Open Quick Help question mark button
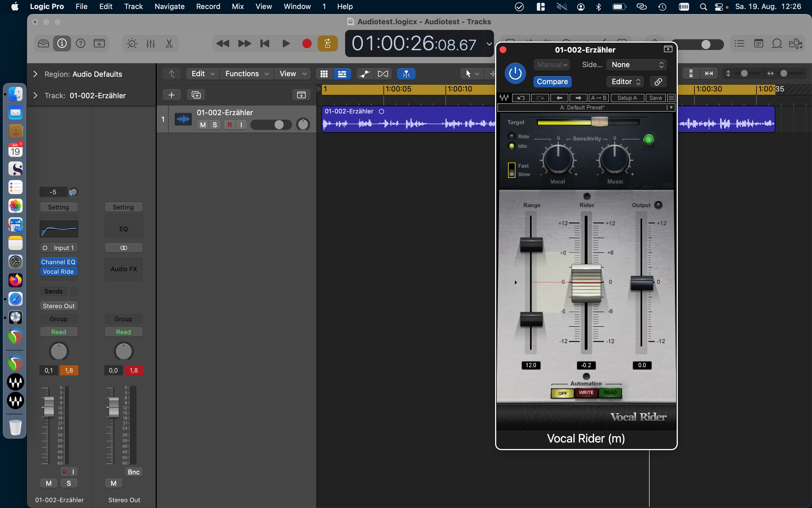The image size is (812, 508). [x=81, y=43]
